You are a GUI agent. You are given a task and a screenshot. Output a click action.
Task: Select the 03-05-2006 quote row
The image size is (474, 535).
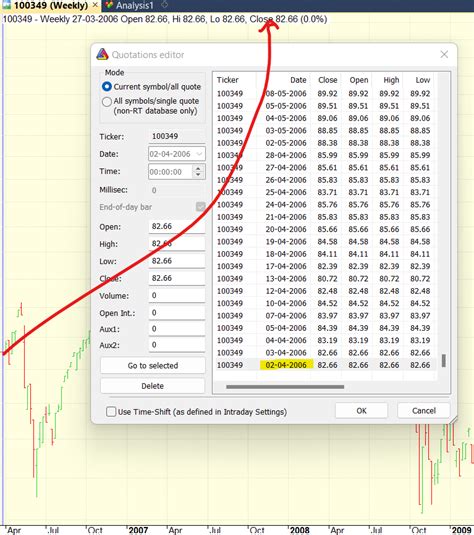click(x=325, y=130)
